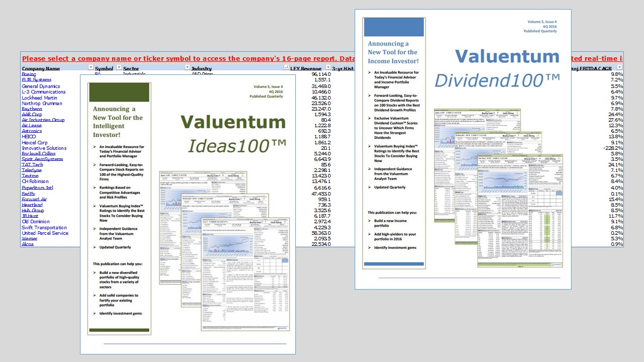Screen dimensions: 644x362
Task: Open the Company Name filter dropdown
Action: click(91, 68)
